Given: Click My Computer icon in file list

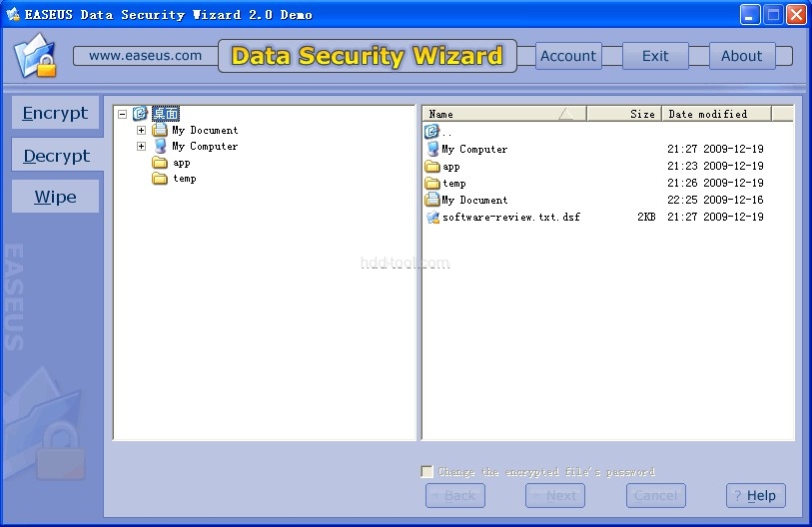Looking at the screenshot, I should pyautogui.click(x=432, y=149).
